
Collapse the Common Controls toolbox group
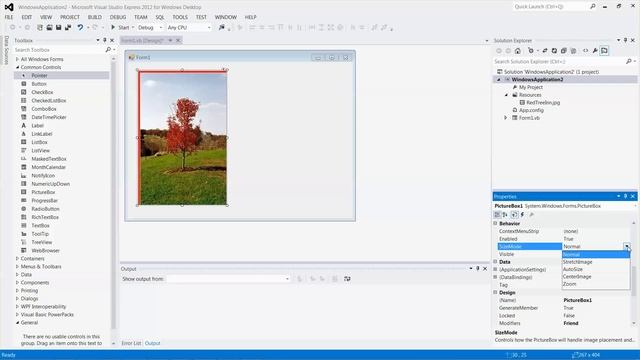click(17, 67)
